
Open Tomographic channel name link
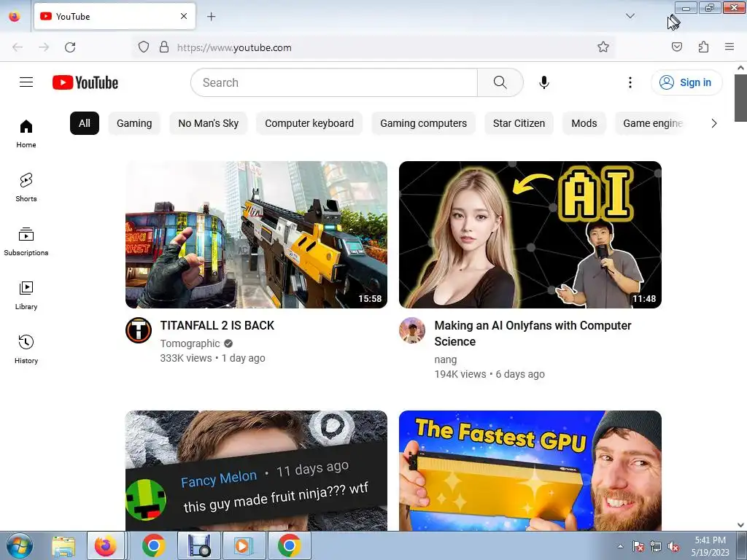190,343
